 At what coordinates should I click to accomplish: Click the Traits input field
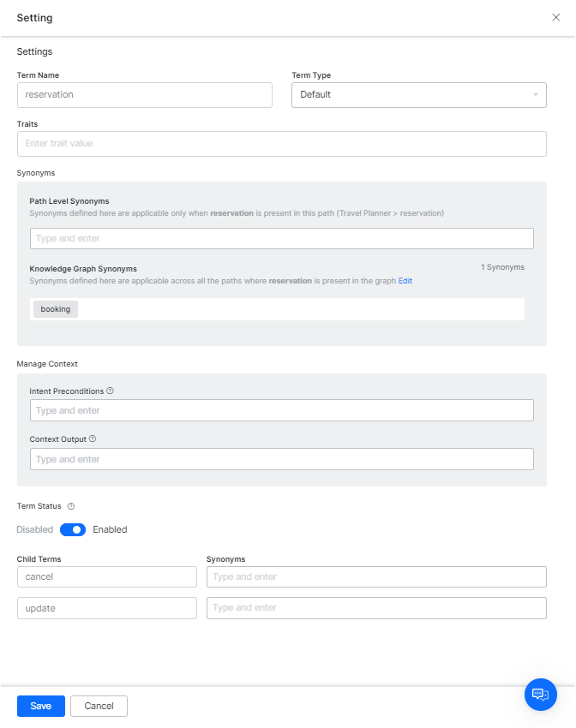(281, 143)
